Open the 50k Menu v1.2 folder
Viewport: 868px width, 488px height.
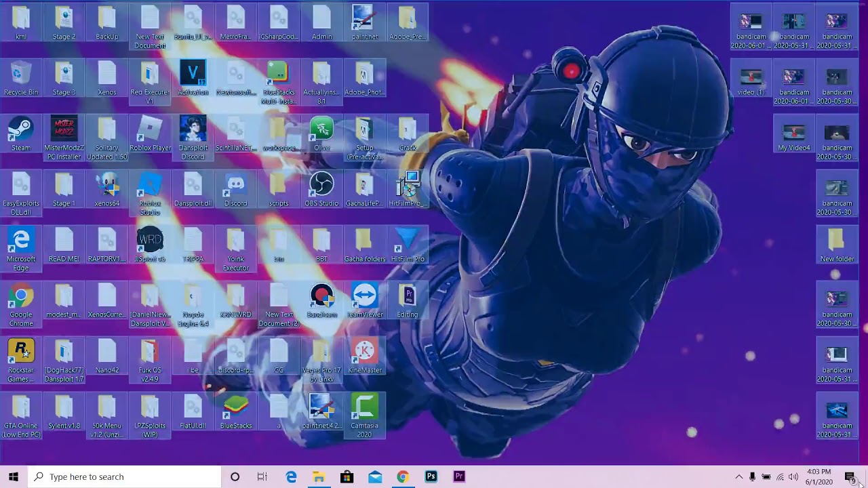tap(107, 416)
